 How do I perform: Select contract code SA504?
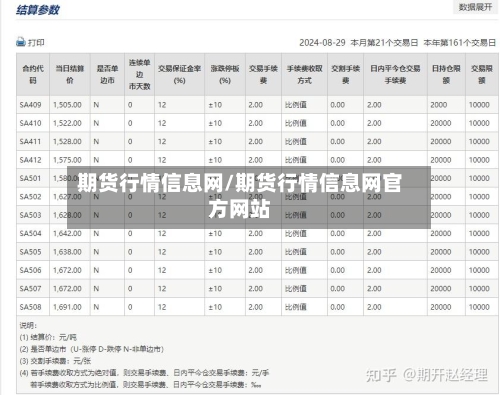click(30, 233)
